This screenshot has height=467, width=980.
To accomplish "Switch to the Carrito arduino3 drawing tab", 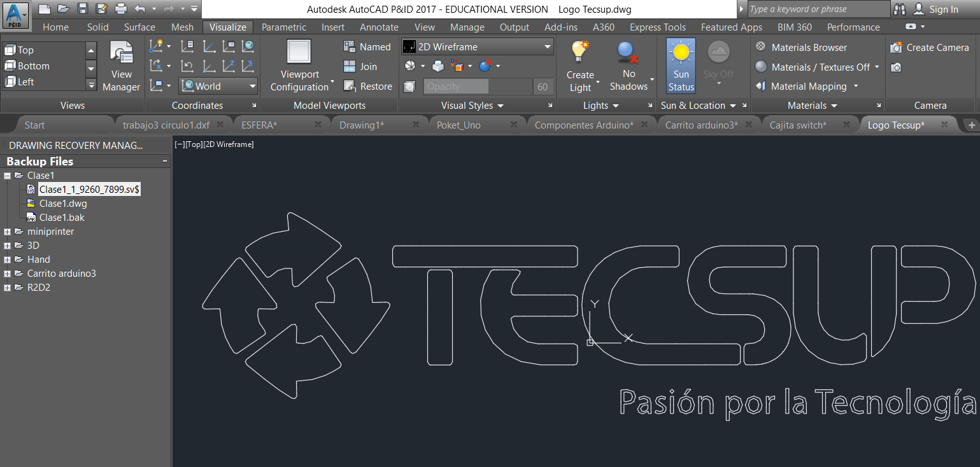I will (x=701, y=125).
